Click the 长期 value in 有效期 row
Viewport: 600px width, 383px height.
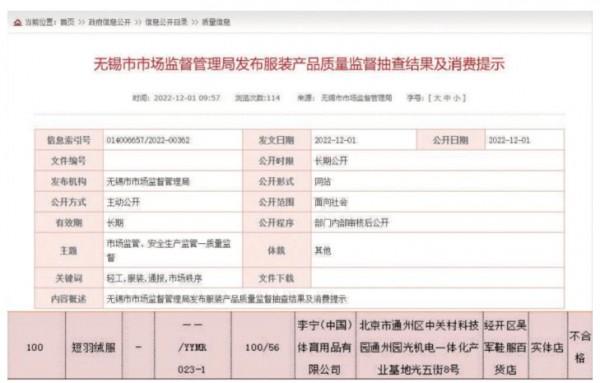click(x=115, y=223)
